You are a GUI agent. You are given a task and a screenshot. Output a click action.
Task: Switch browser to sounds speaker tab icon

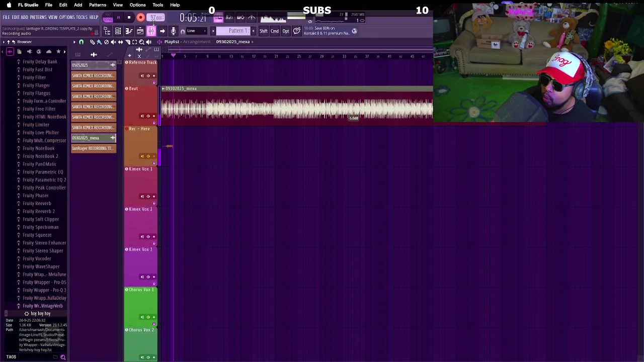(29, 51)
